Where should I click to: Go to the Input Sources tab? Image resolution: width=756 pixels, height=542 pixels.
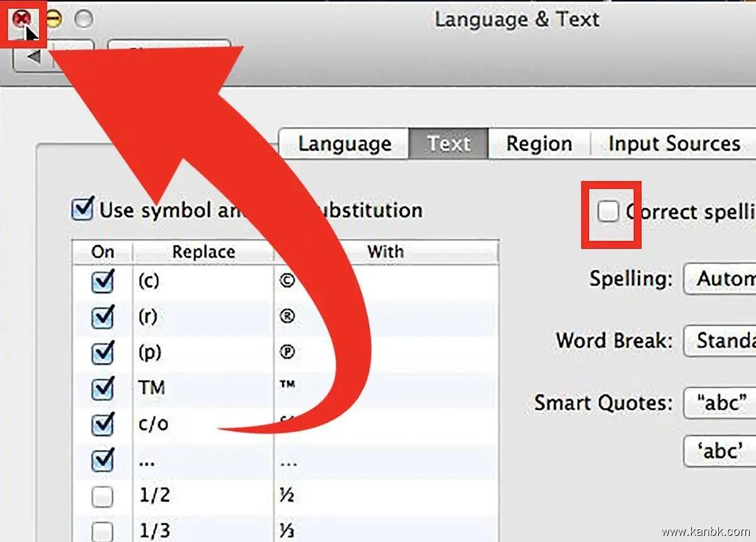673,144
